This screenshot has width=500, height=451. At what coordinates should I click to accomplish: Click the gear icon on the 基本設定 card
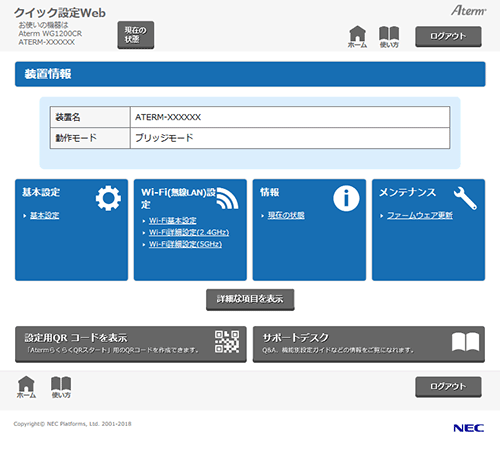coord(108,198)
